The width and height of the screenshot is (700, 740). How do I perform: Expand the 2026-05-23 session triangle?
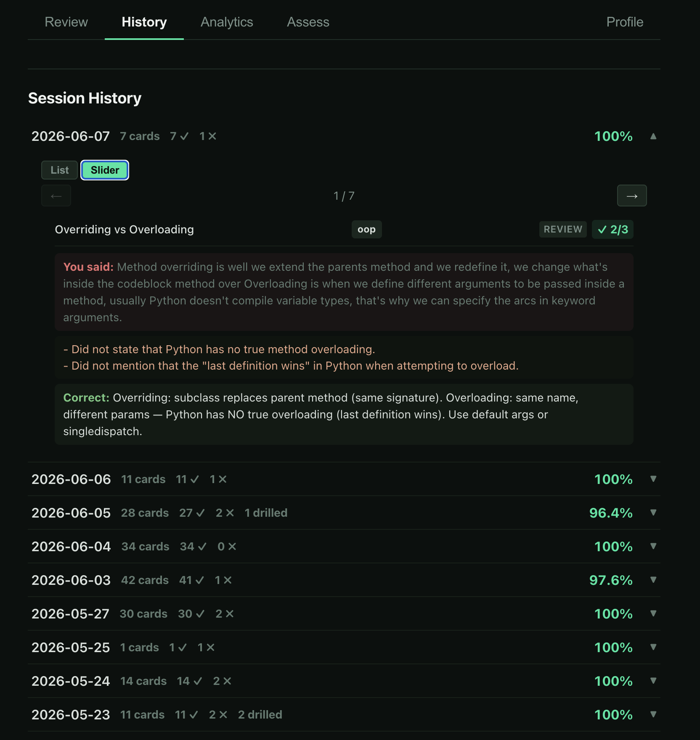click(653, 714)
